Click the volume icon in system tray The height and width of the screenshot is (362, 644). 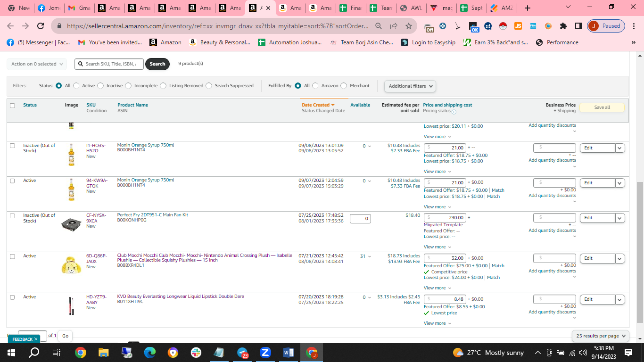click(583, 353)
